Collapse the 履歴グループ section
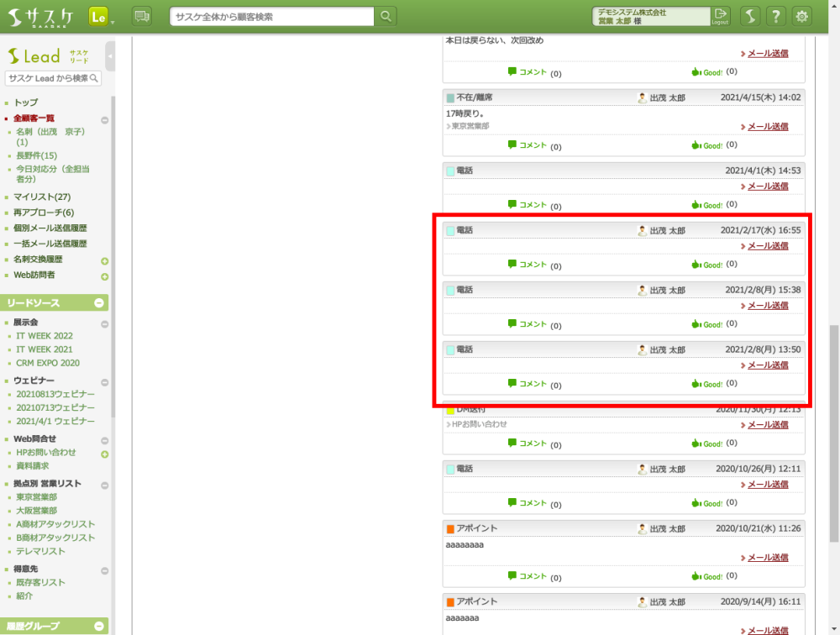 [x=99, y=626]
